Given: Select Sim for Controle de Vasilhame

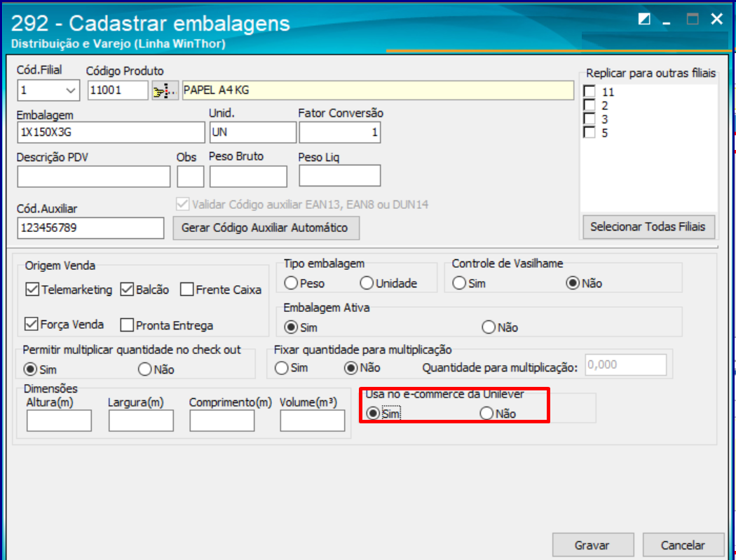Looking at the screenshot, I should 459,283.
